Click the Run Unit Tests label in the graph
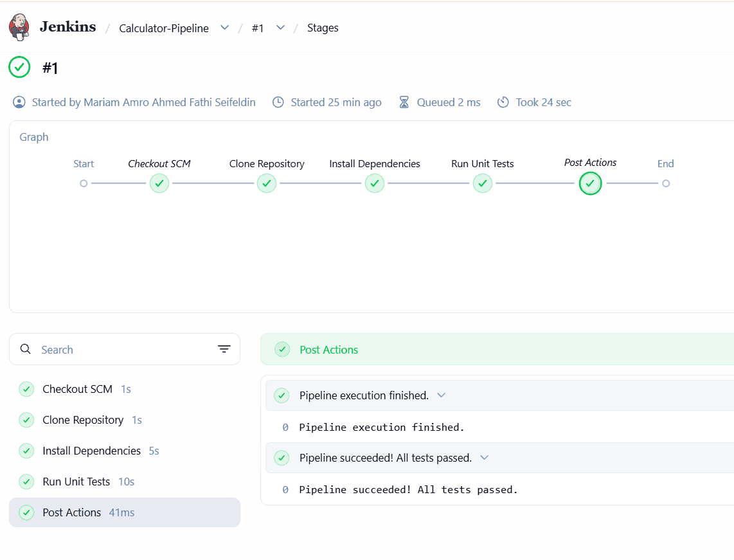 pos(483,163)
